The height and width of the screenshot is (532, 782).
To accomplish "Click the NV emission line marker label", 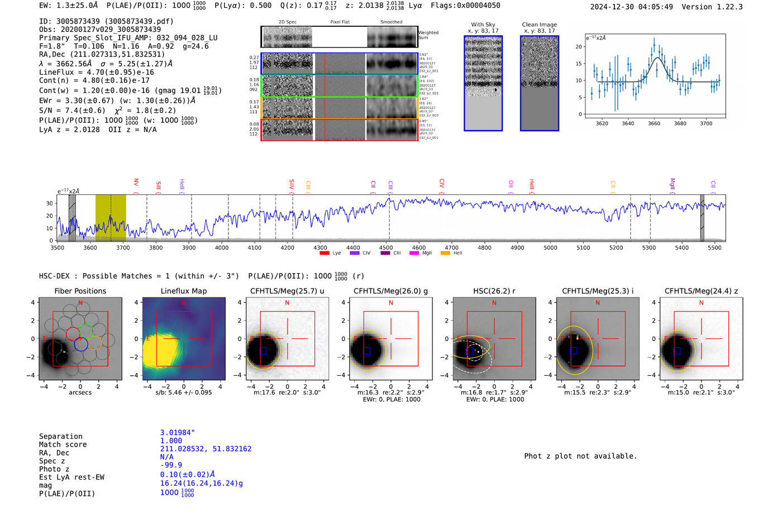I will 136,183.
